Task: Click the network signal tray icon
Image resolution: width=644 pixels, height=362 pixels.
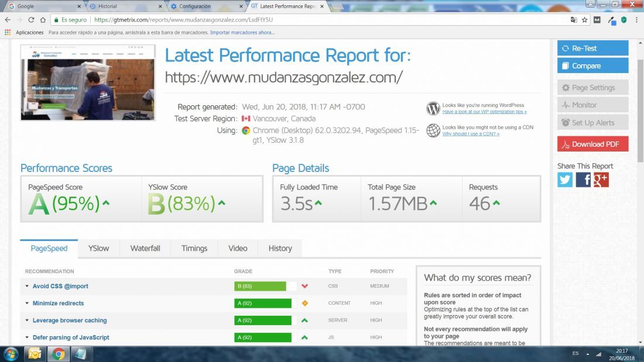Action: click(x=599, y=354)
